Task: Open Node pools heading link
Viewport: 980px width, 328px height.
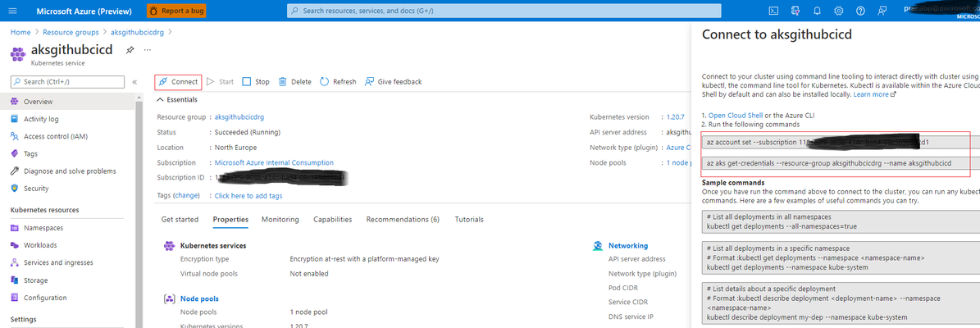Action: coord(199,298)
